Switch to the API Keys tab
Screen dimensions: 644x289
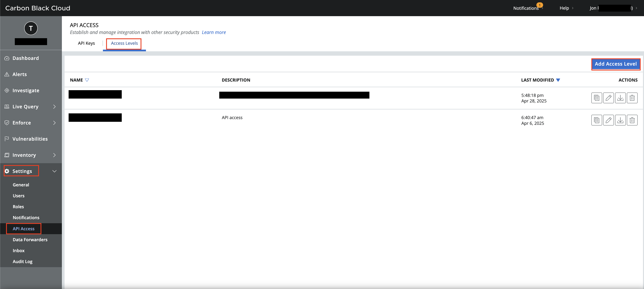tap(86, 43)
